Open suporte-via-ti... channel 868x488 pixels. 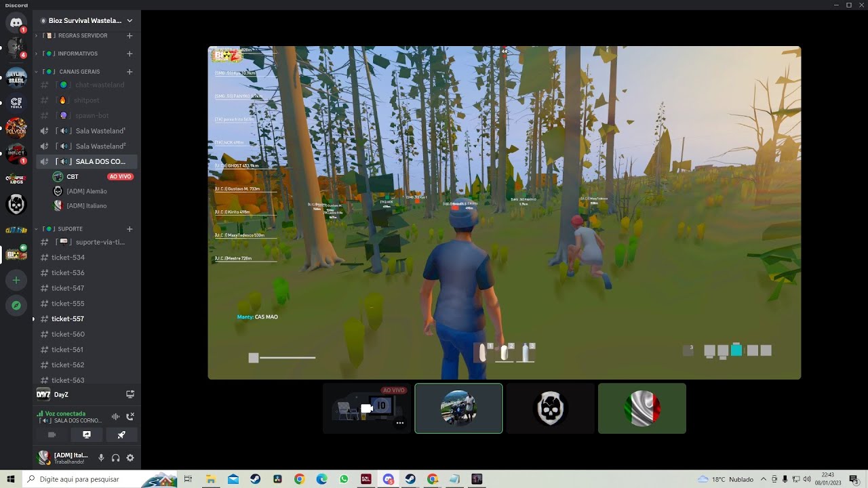click(x=87, y=242)
